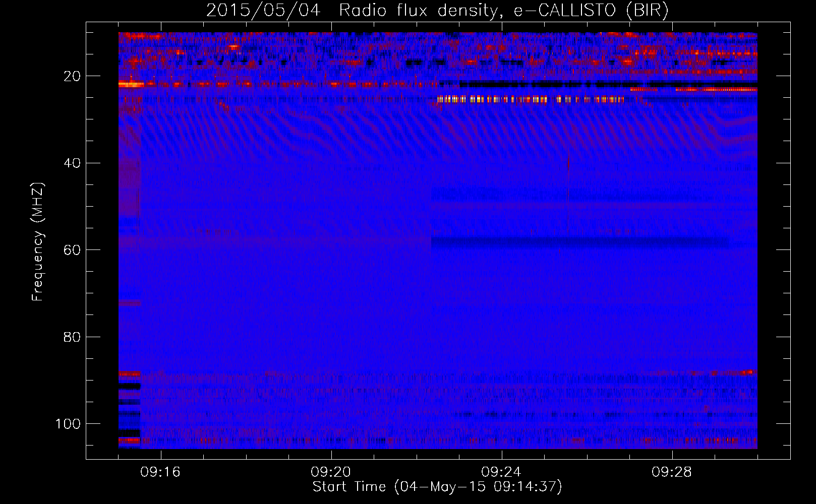
Task: Click the date "2015/05/04" in the title
Action: 263,11
